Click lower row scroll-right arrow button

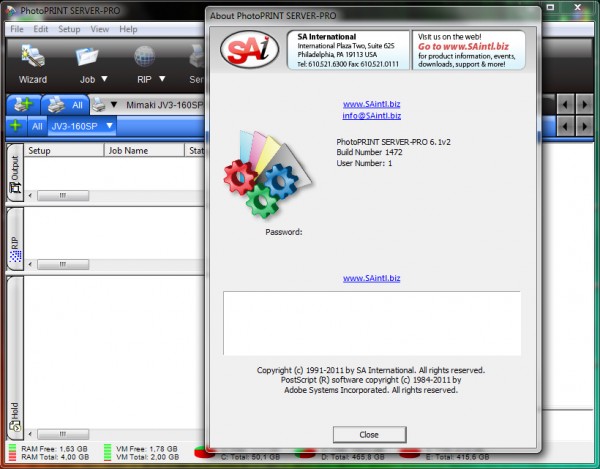click(584, 126)
